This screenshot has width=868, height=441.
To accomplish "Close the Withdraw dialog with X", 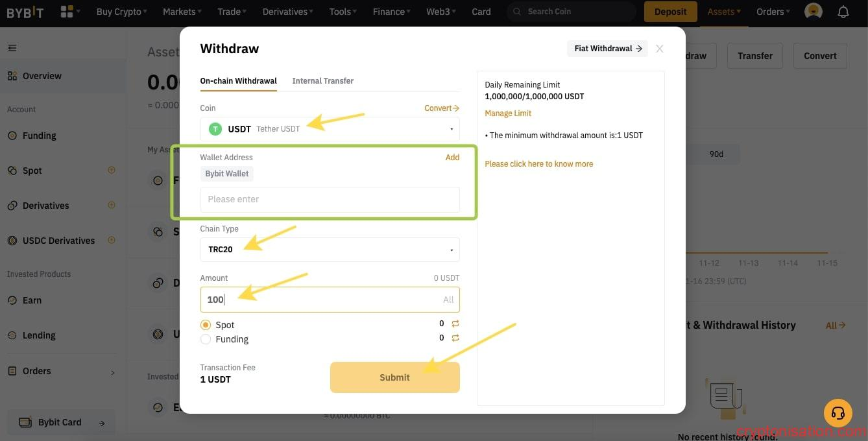I will [x=659, y=49].
